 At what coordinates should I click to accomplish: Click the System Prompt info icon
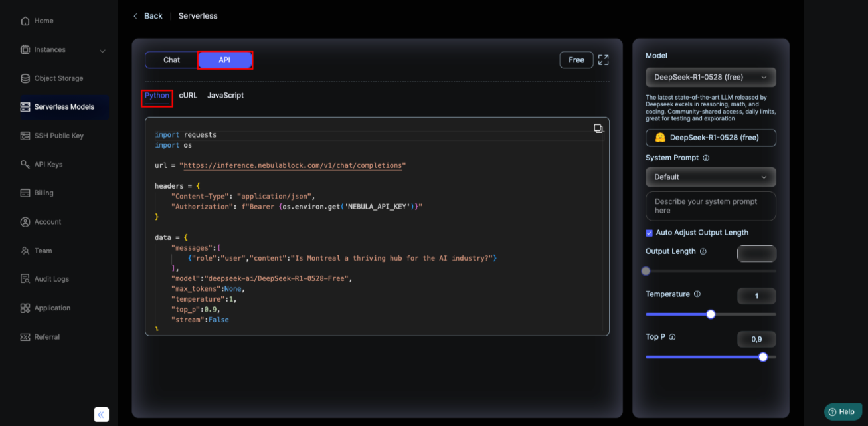click(706, 158)
